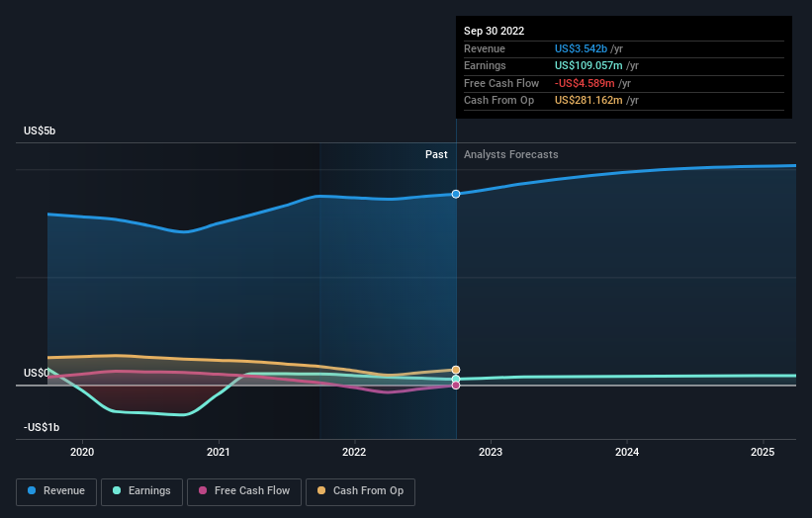Click the Cash From Op label in tooltip
This screenshot has width=812, height=518.
click(498, 101)
